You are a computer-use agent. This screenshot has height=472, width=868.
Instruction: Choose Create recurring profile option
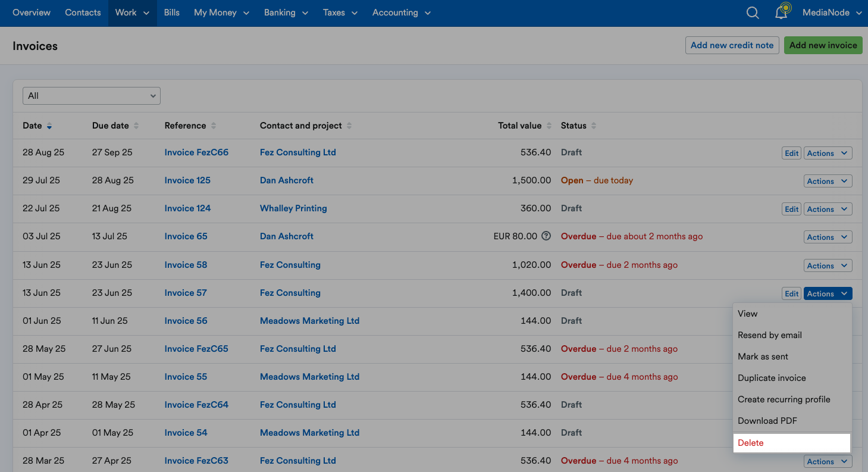coord(792,399)
